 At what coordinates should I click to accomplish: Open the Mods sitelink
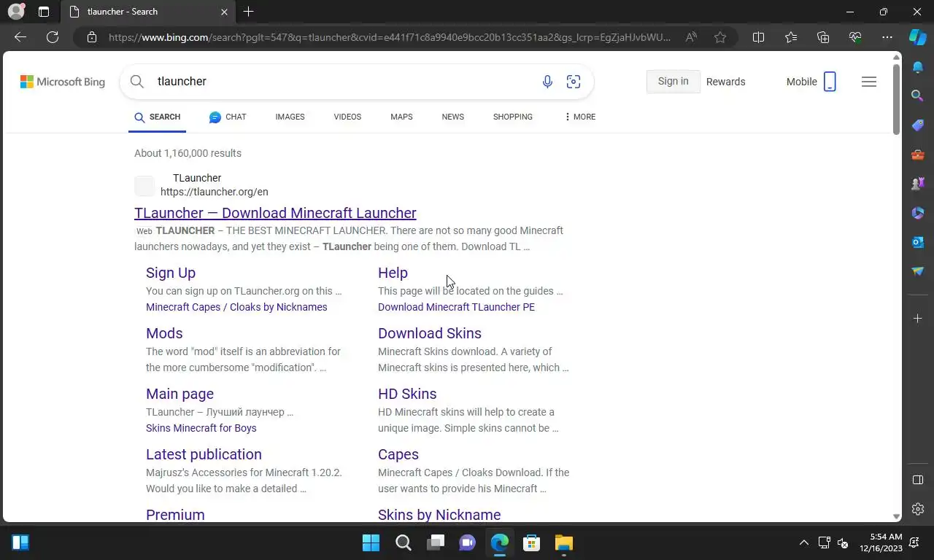pos(164,333)
